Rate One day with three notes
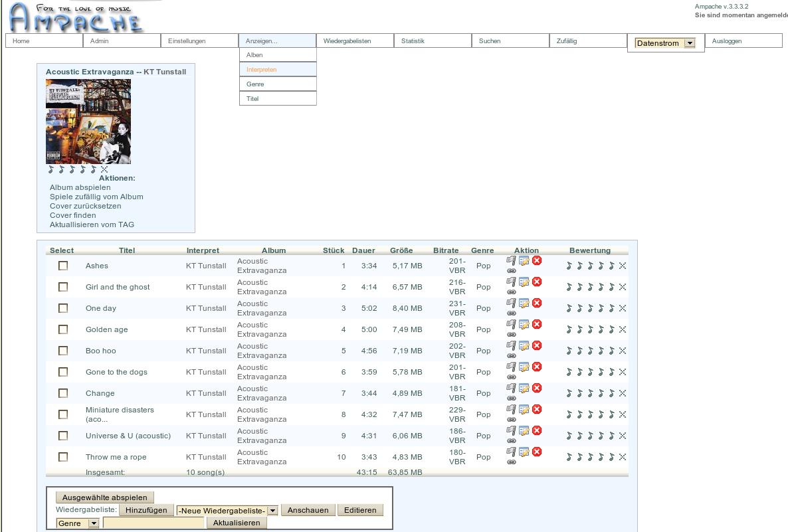This screenshot has width=788, height=532. (591, 308)
